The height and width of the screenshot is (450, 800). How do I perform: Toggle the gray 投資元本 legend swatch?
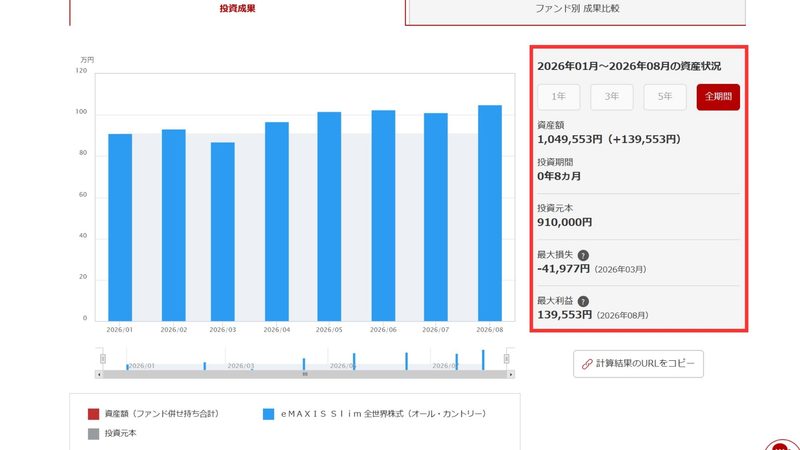(x=93, y=434)
